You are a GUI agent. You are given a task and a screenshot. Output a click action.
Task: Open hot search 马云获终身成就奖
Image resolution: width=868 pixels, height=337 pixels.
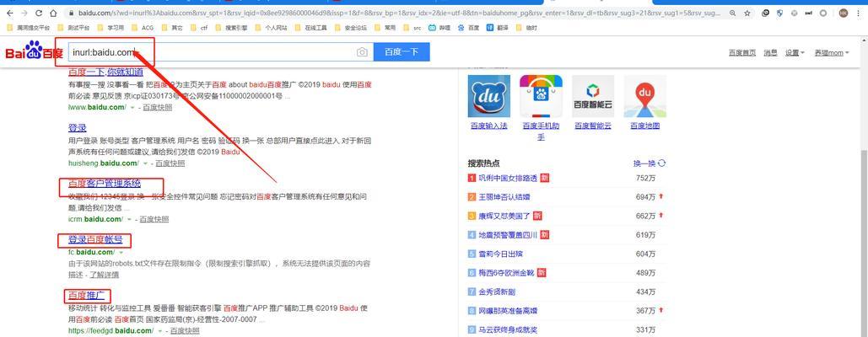pos(508,329)
